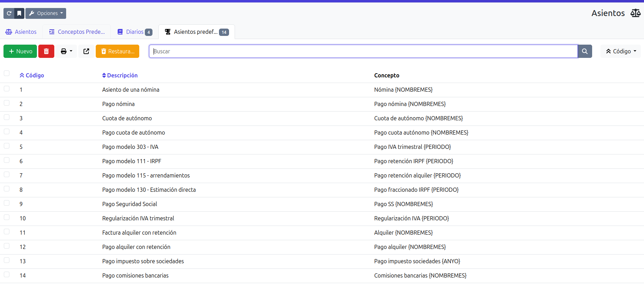Open the Código sort order dropdown

[621, 51]
